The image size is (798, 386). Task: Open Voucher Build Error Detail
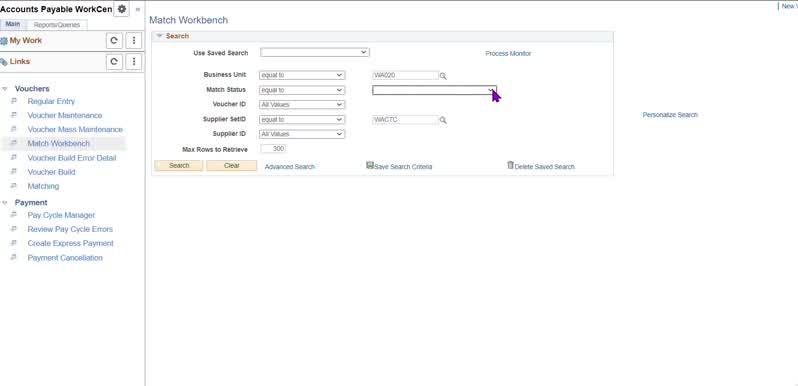pos(72,158)
